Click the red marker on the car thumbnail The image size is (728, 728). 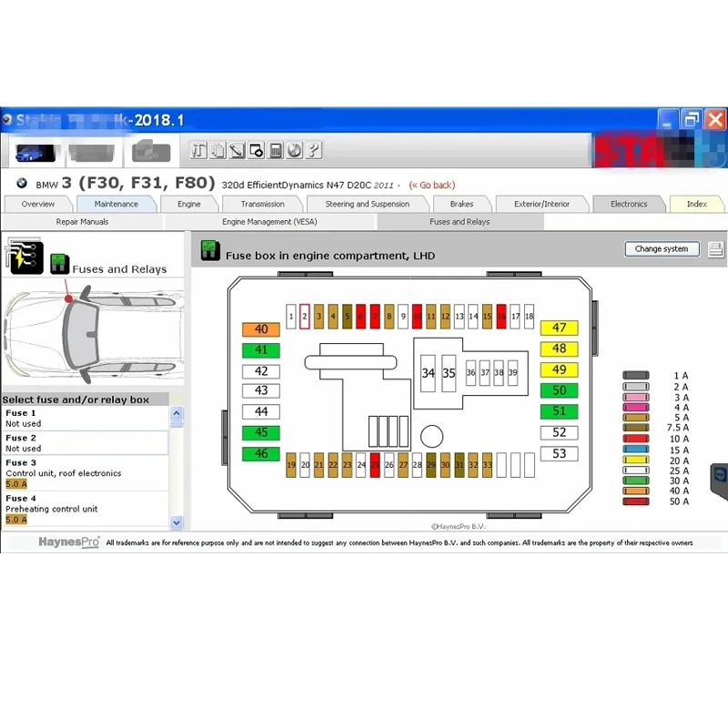[x=68, y=298]
